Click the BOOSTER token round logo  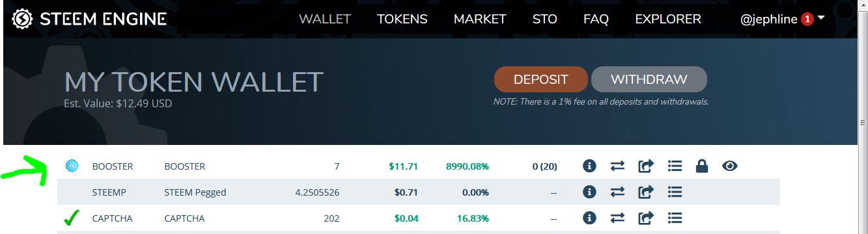72,166
